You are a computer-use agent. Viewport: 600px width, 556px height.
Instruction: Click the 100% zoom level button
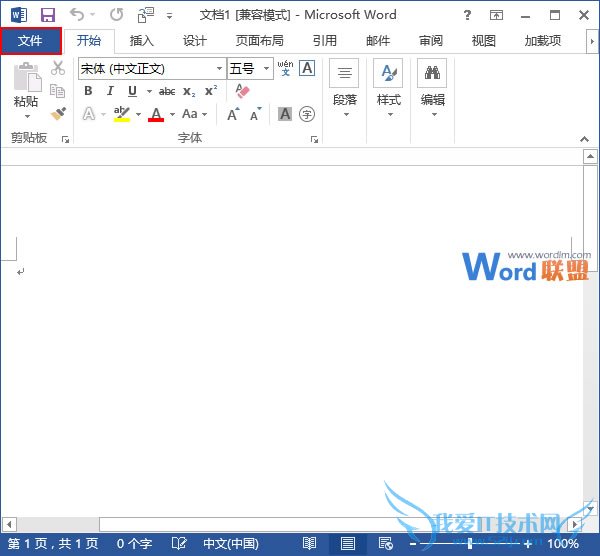(x=563, y=544)
